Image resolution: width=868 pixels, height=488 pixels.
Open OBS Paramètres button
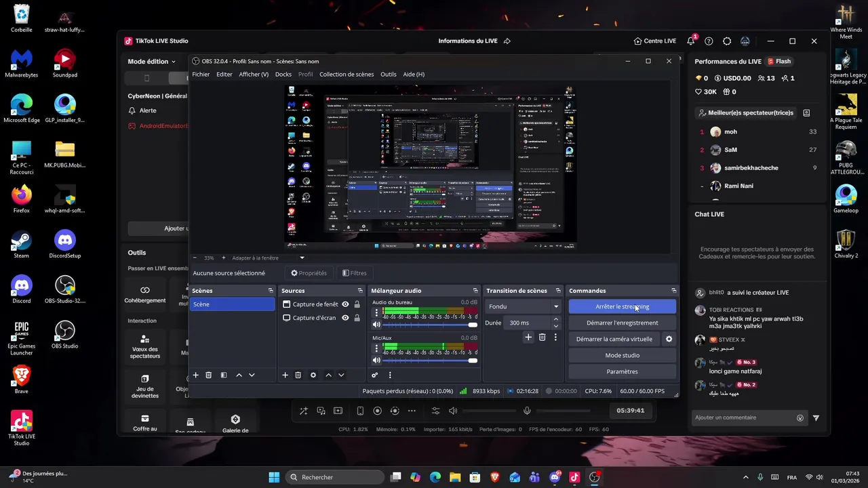point(623,371)
